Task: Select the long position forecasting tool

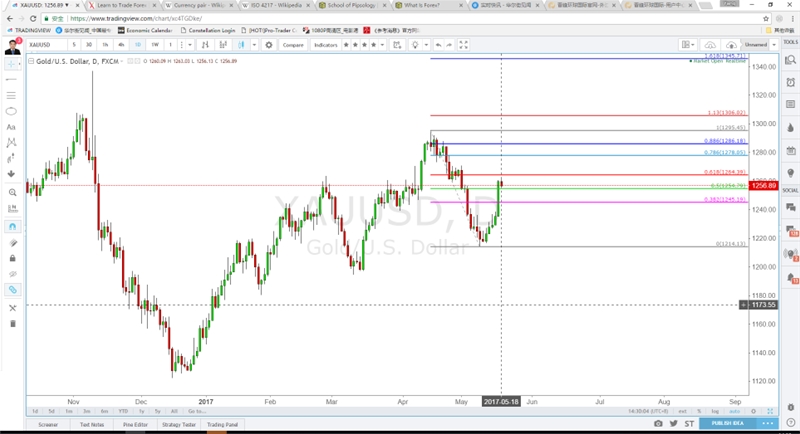Action: (x=11, y=159)
